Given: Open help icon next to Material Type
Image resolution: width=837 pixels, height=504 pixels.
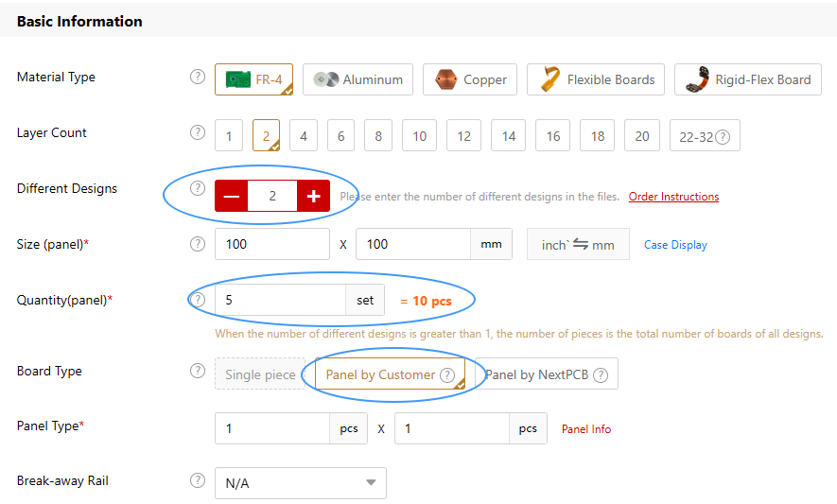Looking at the screenshot, I should point(198,78).
